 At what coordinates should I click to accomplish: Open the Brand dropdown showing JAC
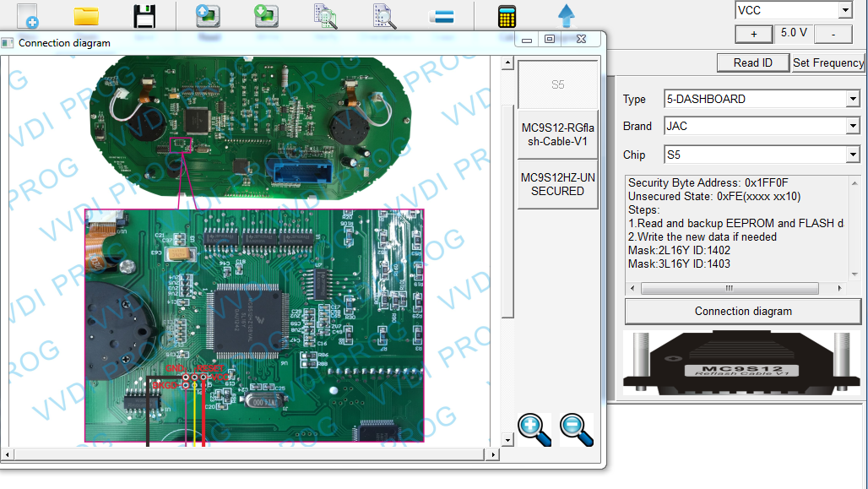point(853,127)
